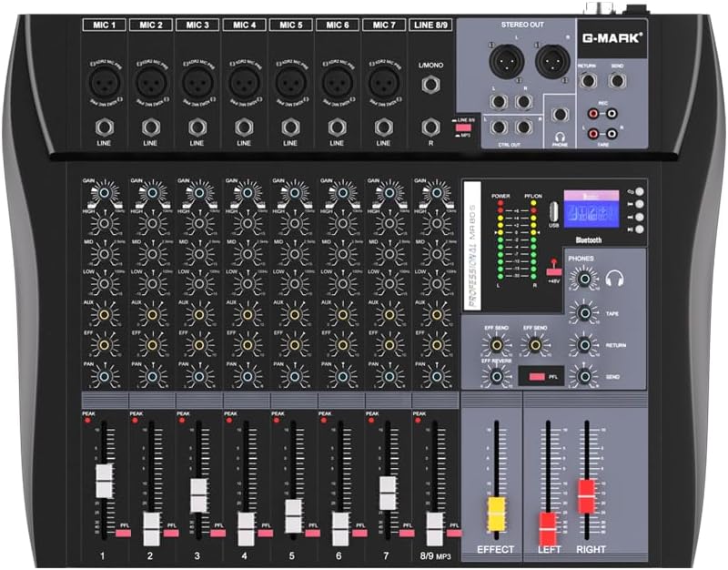
Task: Click the TAPE knob in the output section
Action: click(585, 313)
